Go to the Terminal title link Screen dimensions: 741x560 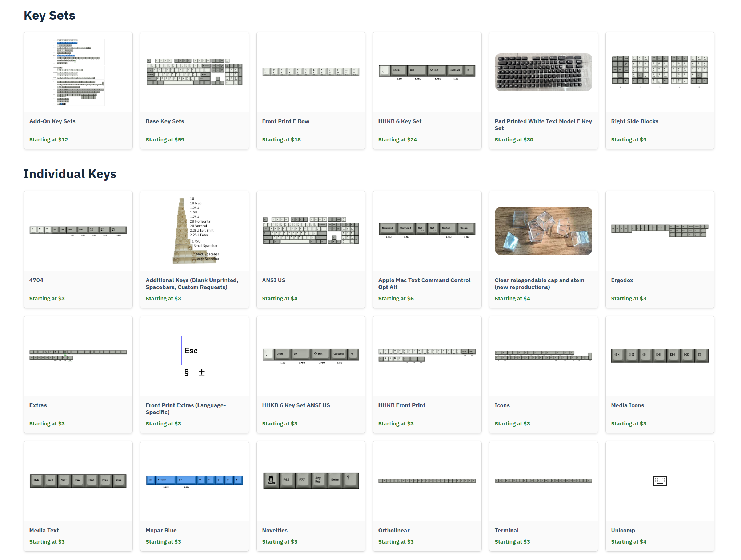coord(507,531)
